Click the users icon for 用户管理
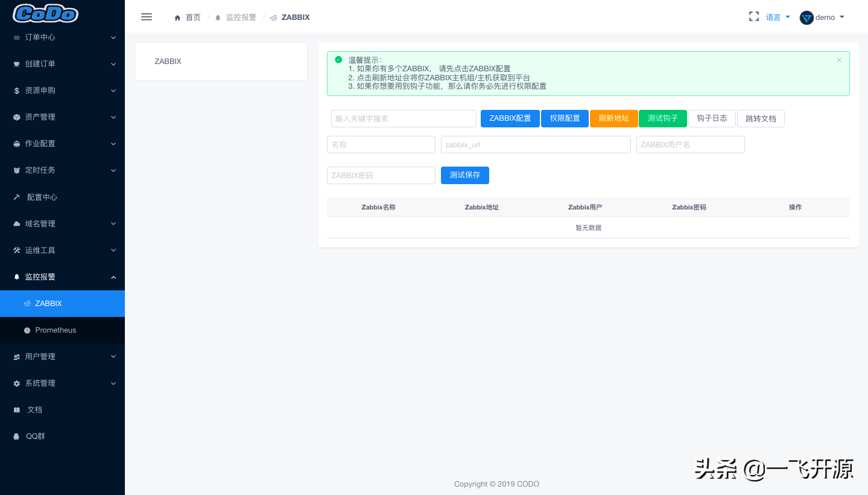868x495 pixels. click(16, 357)
